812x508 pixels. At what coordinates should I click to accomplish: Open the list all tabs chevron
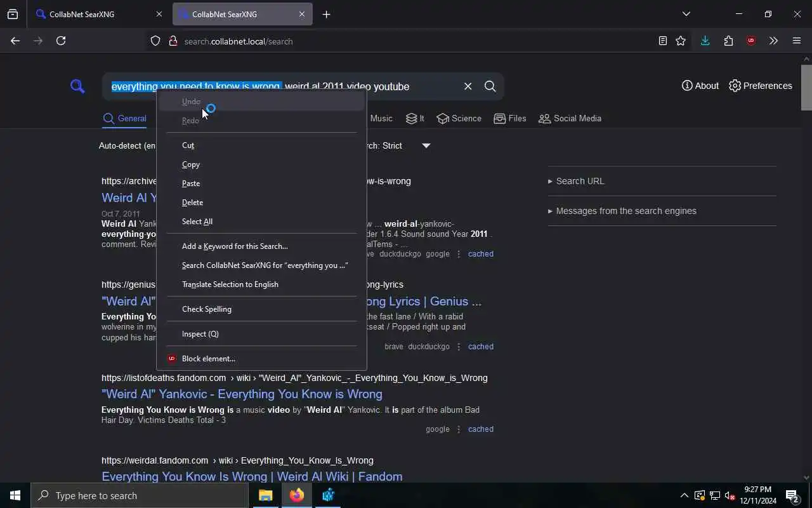click(x=686, y=14)
